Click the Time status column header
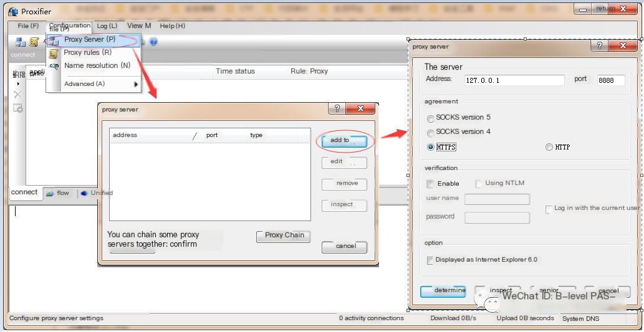This screenshot has width=644, height=332. (x=235, y=71)
